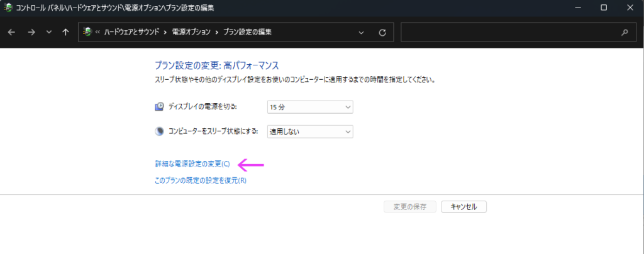The image size is (644, 254).
Task: Close the Control Panel window
Action: click(x=630, y=8)
